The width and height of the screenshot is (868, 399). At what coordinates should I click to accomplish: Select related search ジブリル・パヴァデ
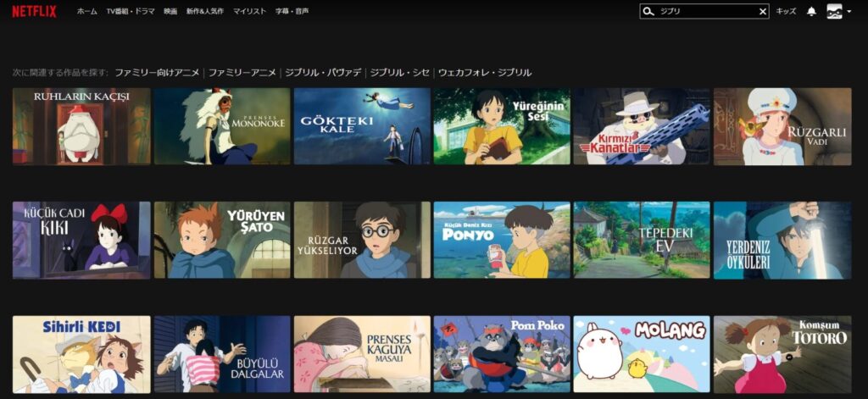323,73
